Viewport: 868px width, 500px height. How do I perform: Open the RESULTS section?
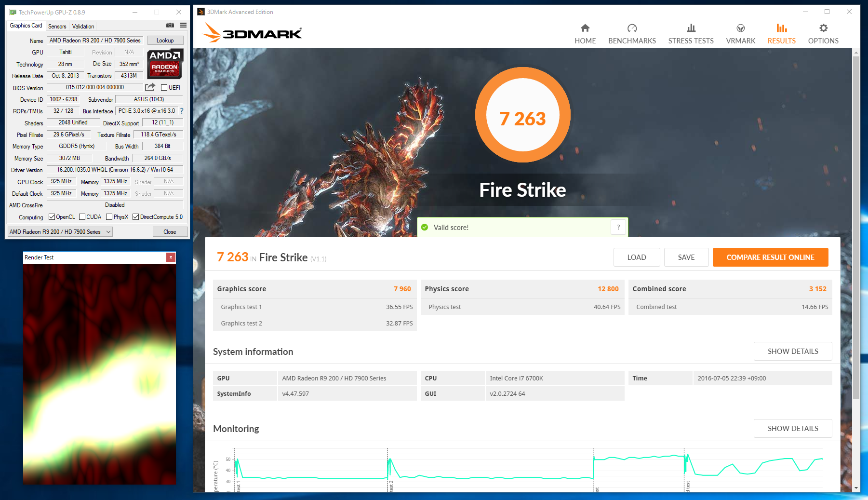[x=782, y=34]
